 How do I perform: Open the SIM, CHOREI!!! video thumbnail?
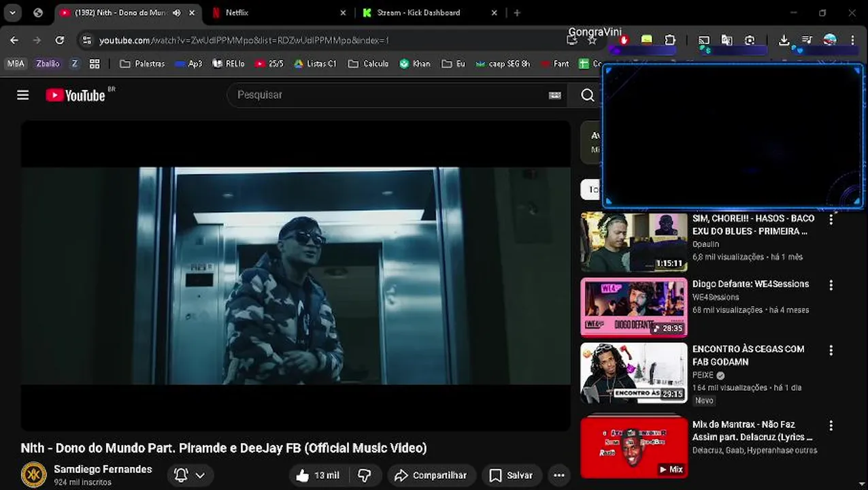pos(634,242)
